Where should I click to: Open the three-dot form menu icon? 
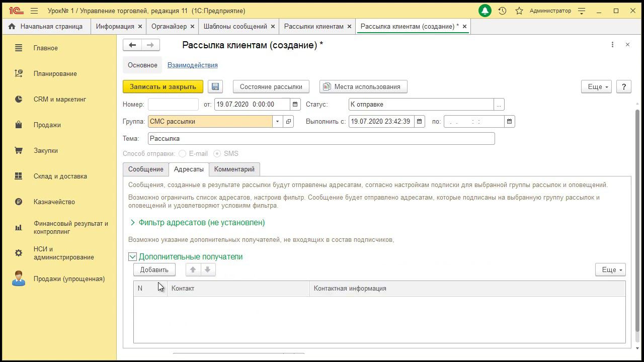(612, 45)
